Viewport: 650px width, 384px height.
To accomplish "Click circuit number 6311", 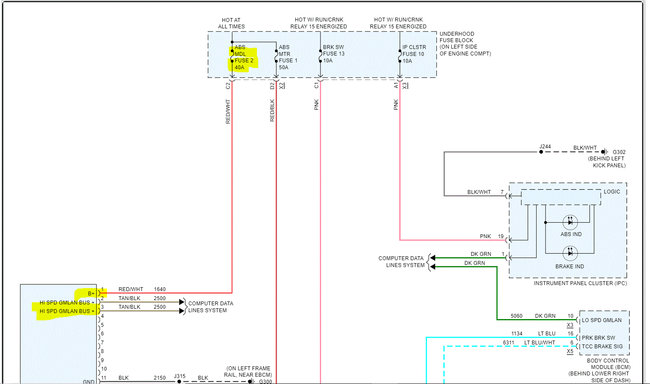I will click(509, 343).
